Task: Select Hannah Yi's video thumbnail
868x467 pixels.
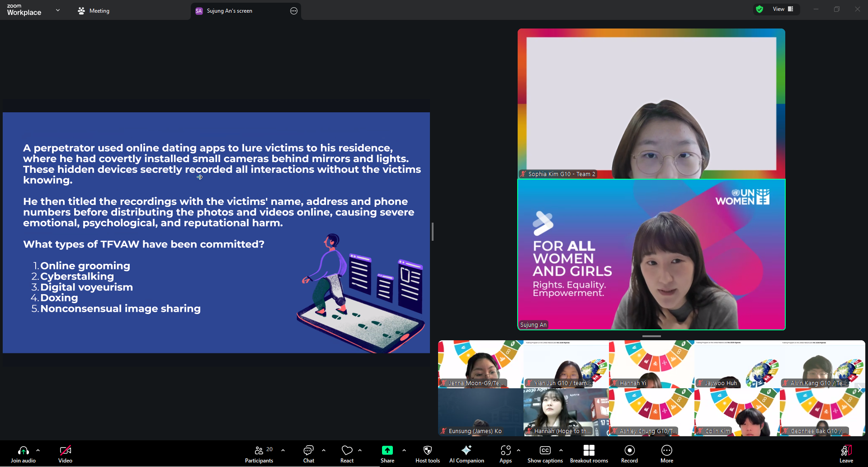Action: (x=651, y=364)
